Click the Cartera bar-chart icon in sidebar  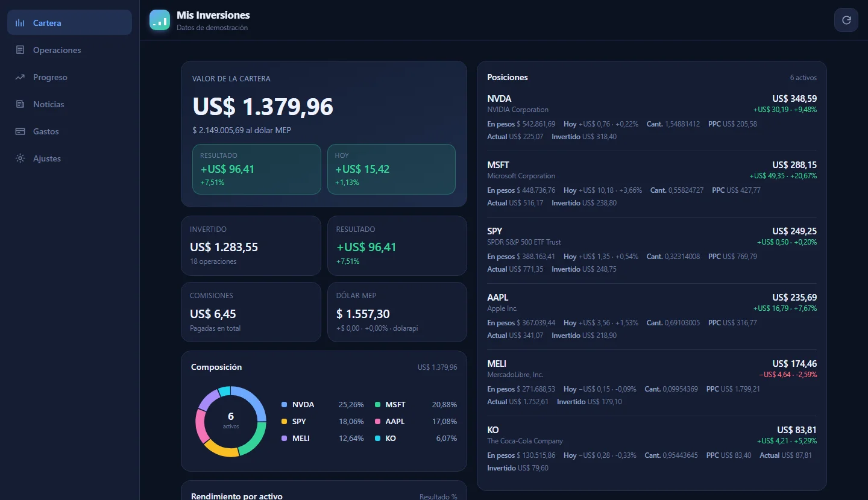pos(20,23)
